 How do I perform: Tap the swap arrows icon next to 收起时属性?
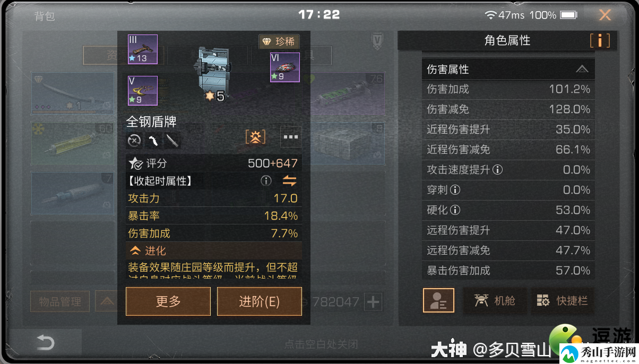click(289, 181)
